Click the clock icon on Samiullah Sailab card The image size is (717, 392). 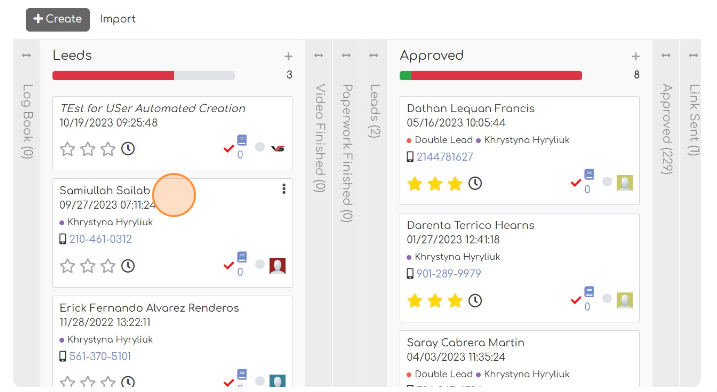pyautogui.click(x=128, y=266)
